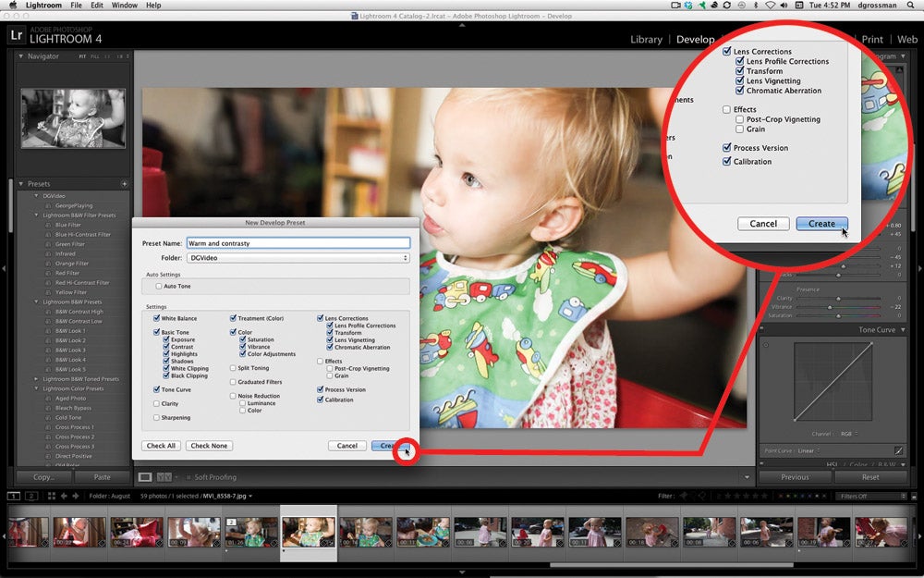Enable the Graduated Filters checkbox

point(233,382)
